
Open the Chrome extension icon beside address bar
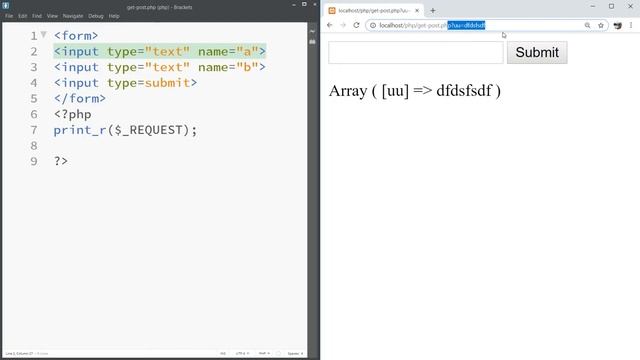pos(618,25)
